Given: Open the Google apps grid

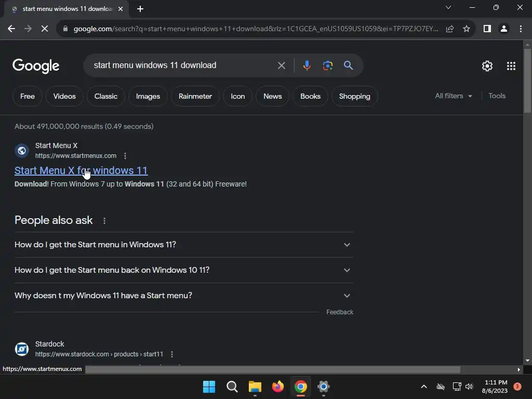Looking at the screenshot, I should (511, 66).
